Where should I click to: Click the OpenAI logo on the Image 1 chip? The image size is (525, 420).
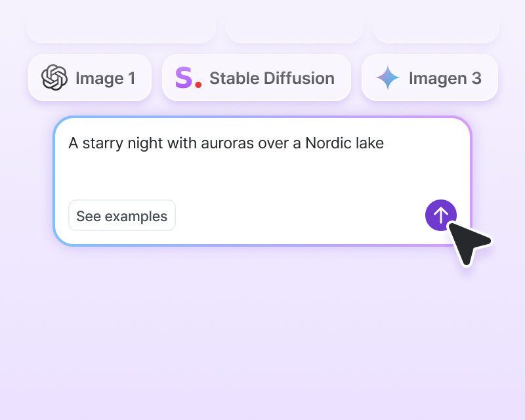(56, 77)
